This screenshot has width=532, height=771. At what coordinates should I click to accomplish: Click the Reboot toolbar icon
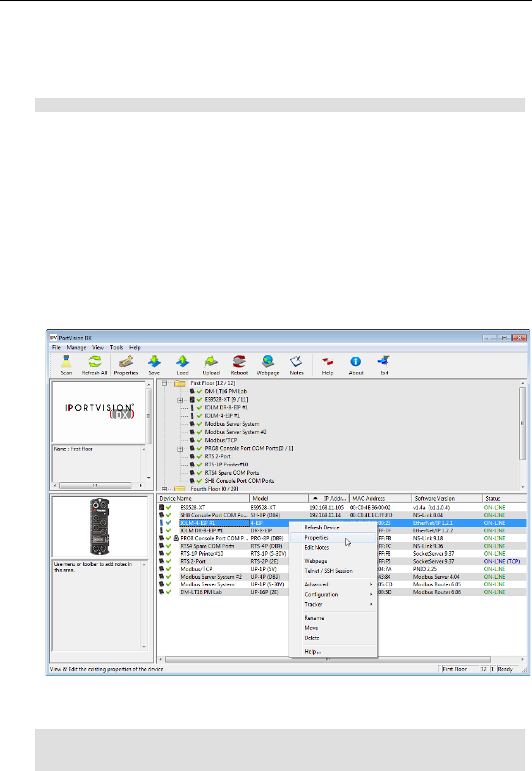tap(240, 365)
